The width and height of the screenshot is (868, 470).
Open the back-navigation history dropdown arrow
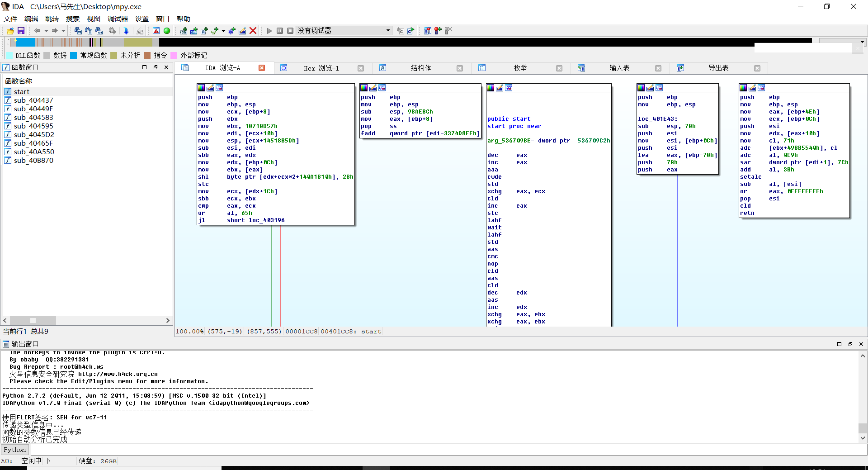pos(46,31)
